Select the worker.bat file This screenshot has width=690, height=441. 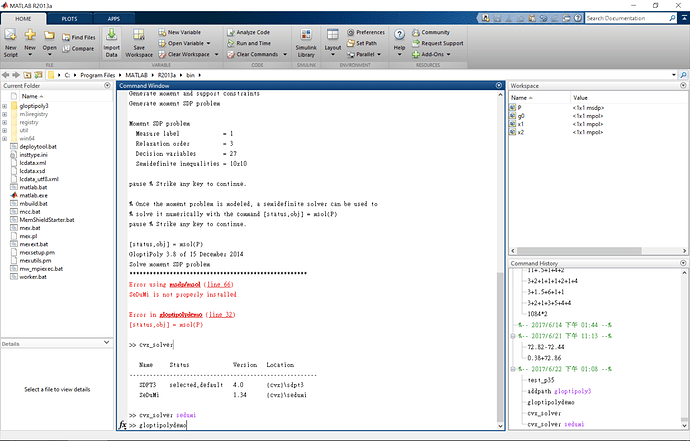pos(33,277)
